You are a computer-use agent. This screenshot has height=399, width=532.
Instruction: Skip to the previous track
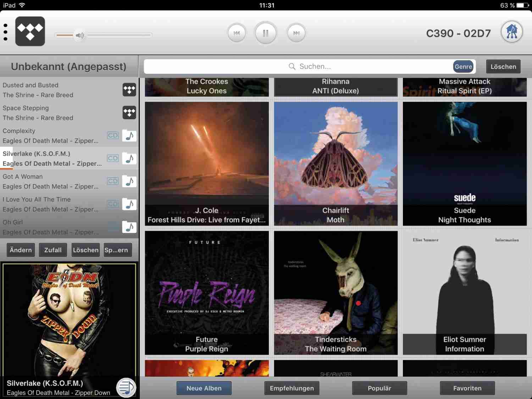[237, 33]
